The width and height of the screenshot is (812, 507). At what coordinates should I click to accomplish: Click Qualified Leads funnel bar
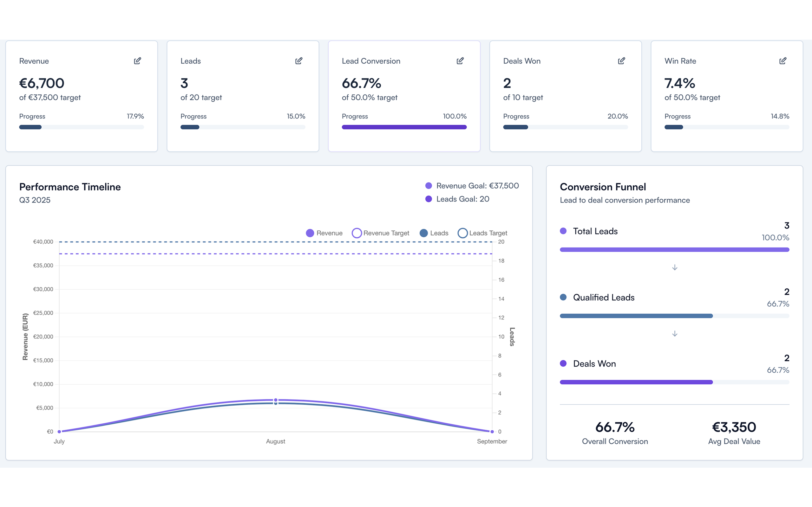pos(636,316)
